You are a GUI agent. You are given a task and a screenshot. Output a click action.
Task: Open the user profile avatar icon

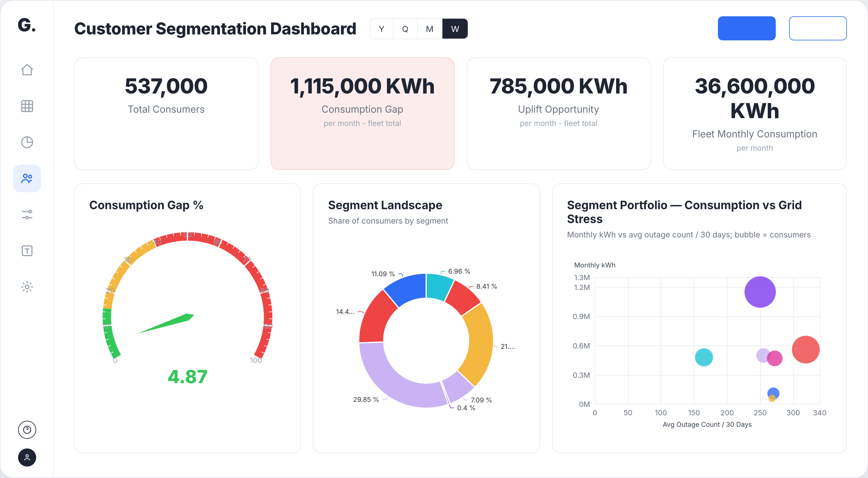tap(27, 458)
